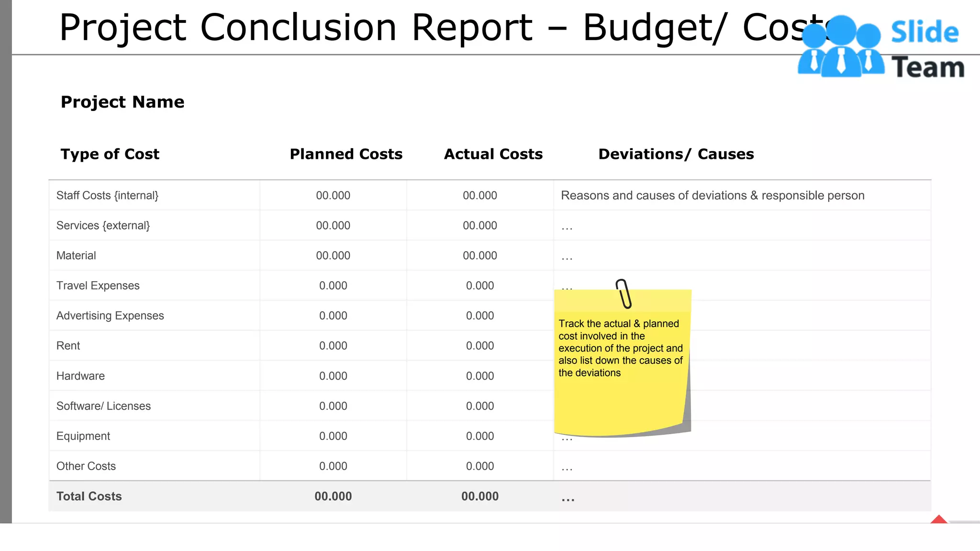Click the Planned Costs column header

346,154
